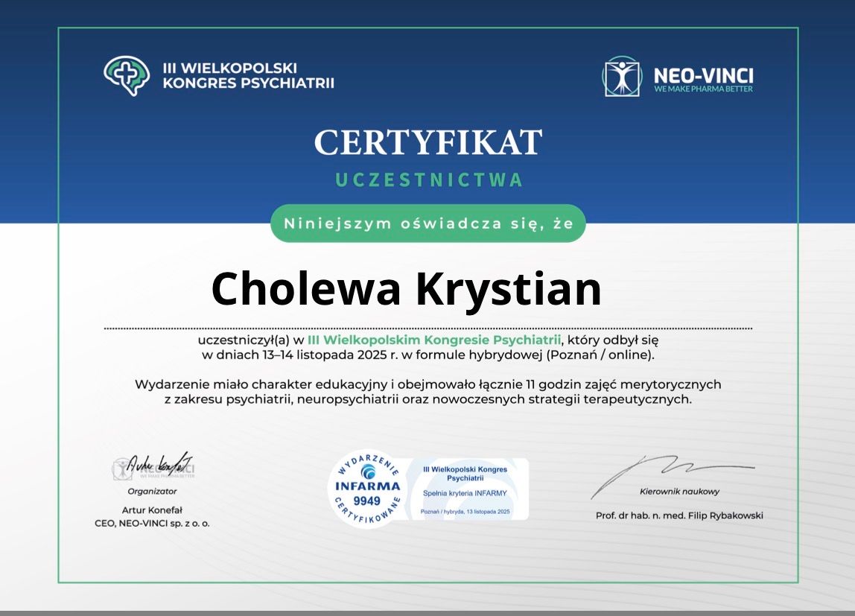Select the 'WE MAKE PHARMA BETTER' tagline
Screen dimensions: 855x616
pos(703,89)
